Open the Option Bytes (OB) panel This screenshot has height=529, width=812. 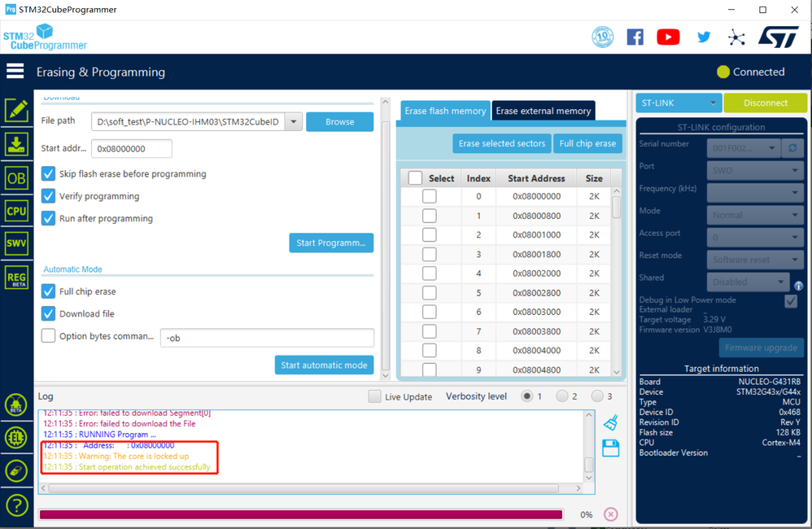(16, 178)
